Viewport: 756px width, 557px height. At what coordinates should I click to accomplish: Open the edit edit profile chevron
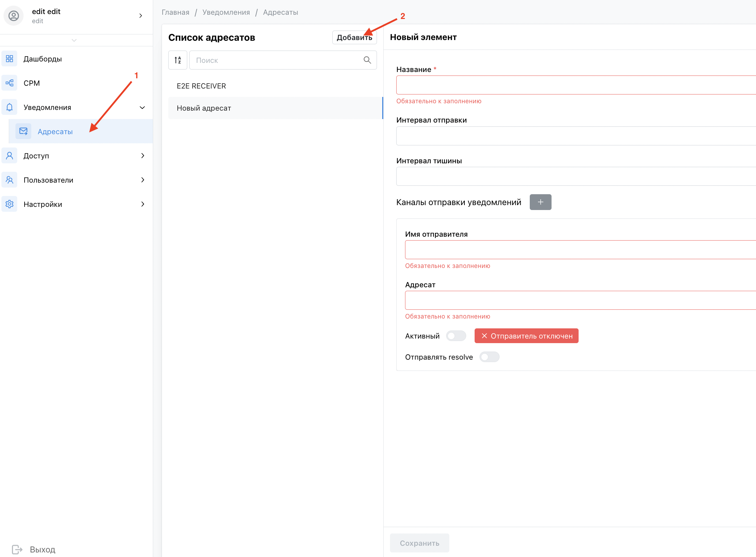tap(141, 16)
